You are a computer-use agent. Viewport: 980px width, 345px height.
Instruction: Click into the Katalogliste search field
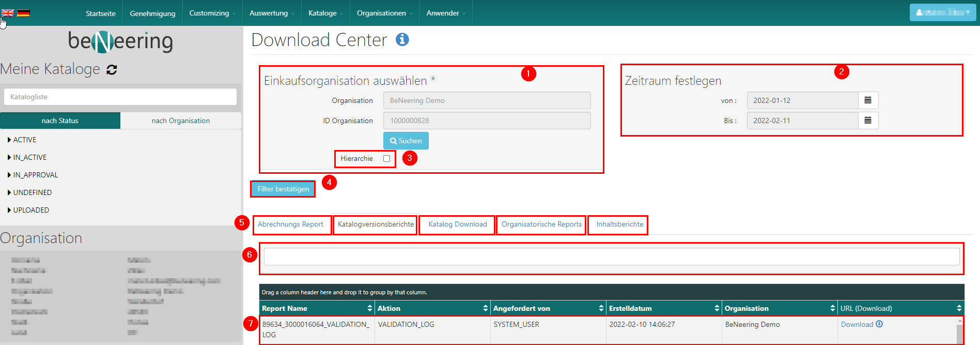click(x=120, y=97)
